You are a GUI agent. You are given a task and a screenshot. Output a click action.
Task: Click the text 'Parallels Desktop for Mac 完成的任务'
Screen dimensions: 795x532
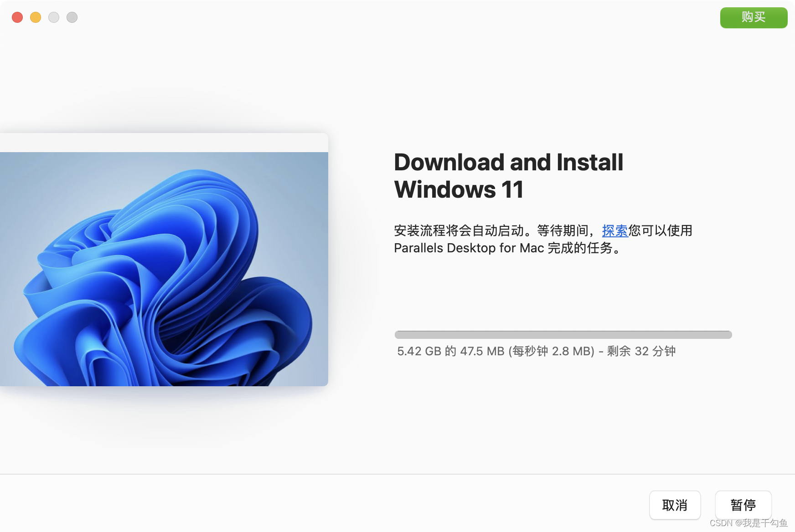(x=503, y=248)
